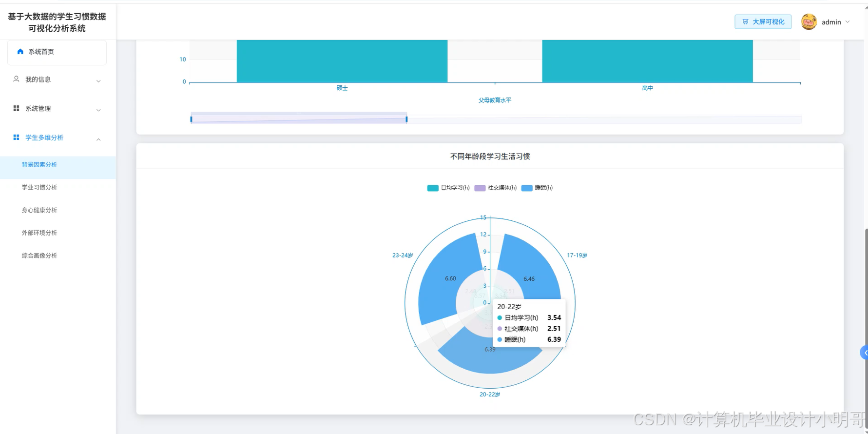The image size is (868, 434).
Task: Click the 硕士 bar in the bar chart
Action: tap(342, 61)
